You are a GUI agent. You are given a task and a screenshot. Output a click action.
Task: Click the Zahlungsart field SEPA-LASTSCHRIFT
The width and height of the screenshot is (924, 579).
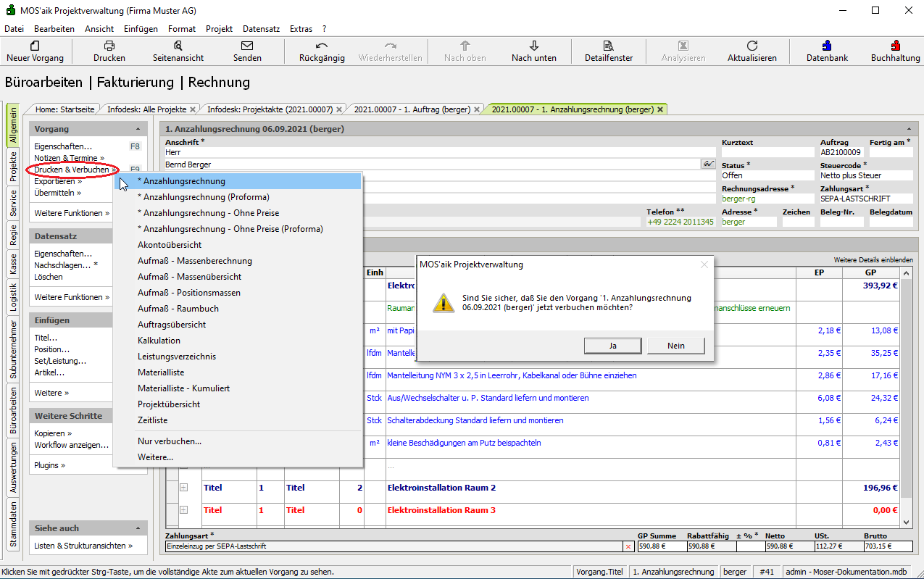point(859,198)
